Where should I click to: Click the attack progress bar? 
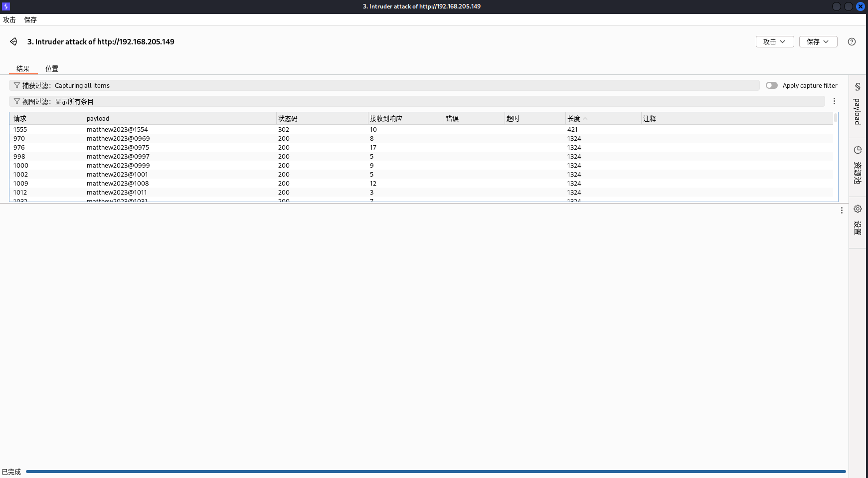[x=435, y=472]
